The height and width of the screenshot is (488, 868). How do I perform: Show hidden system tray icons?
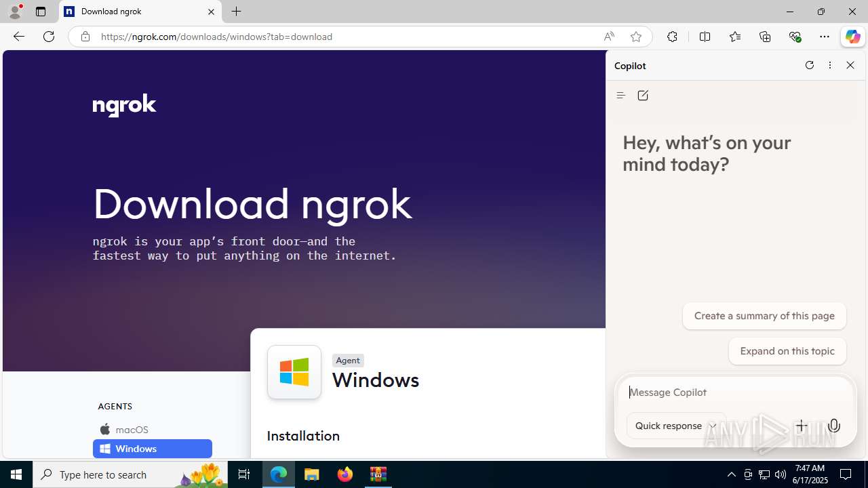point(731,474)
